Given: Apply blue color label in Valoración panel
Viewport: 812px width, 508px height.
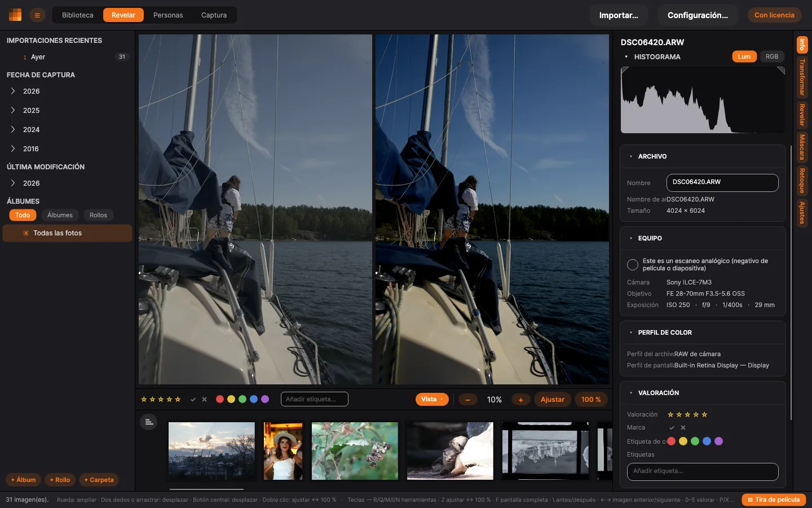Looking at the screenshot, I should point(707,441).
